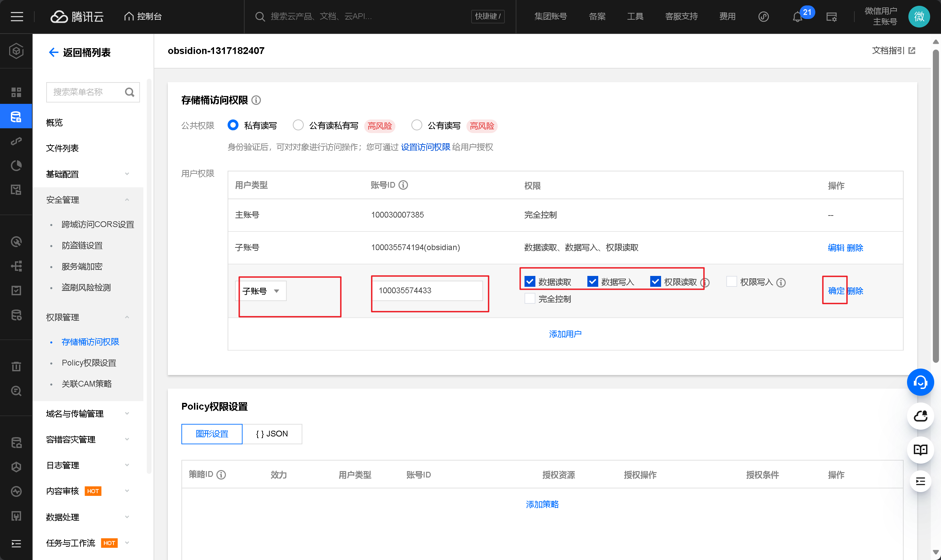
Task: Click the Tencent Cloud logo
Action: click(x=77, y=17)
